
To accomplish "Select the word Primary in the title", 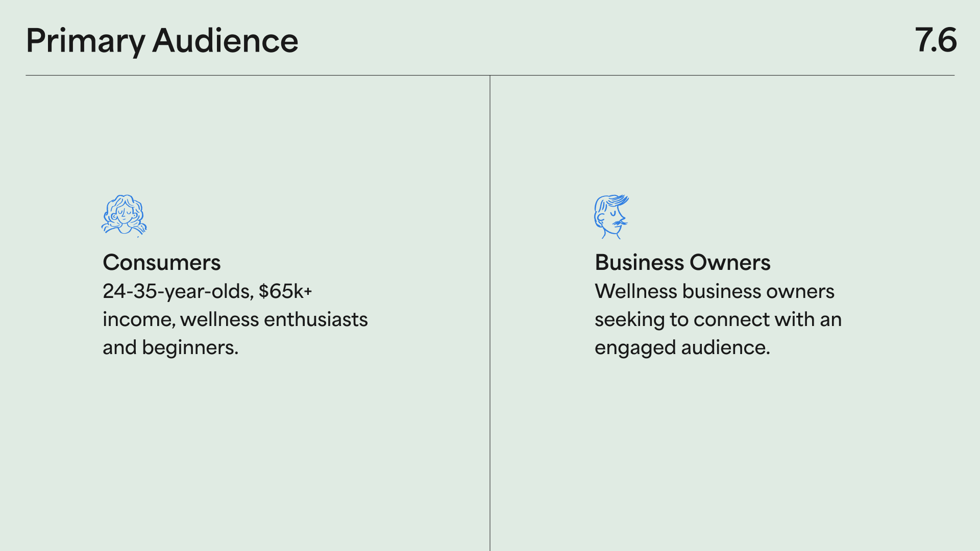I will click(85, 42).
